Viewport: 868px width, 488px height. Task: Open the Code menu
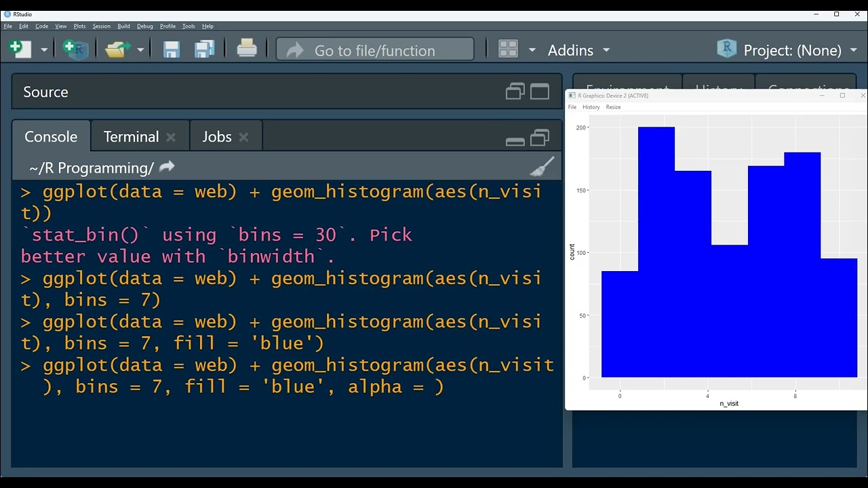(42, 26)
